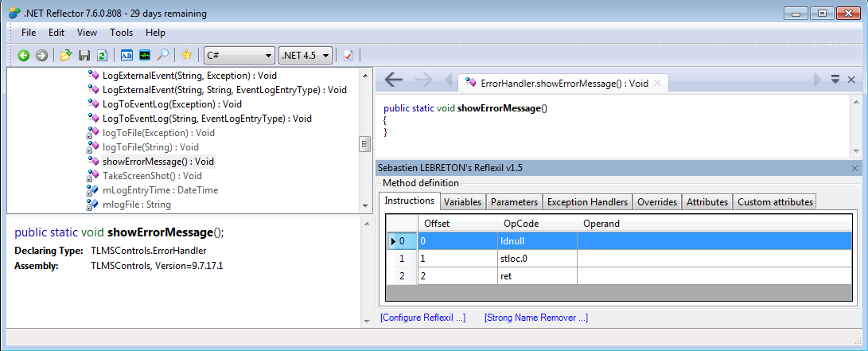Switch to the Exception Handlers tab
The width and height of the screenshot is (868, 351).
[x=587, y=202]
